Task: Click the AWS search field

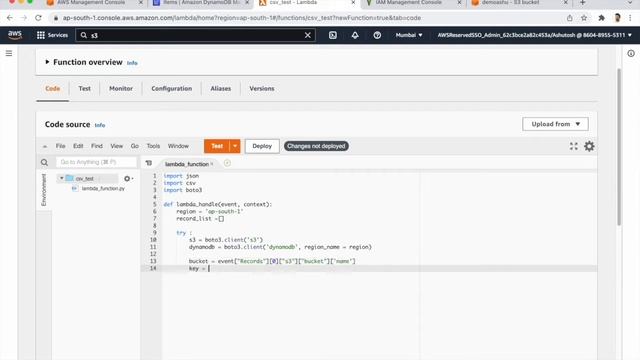Action: point(195,35)
